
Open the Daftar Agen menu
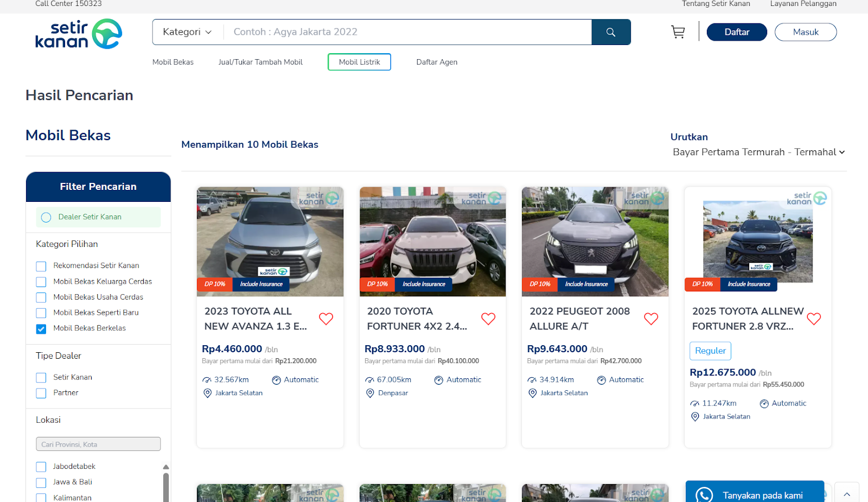tap(437, 62)
